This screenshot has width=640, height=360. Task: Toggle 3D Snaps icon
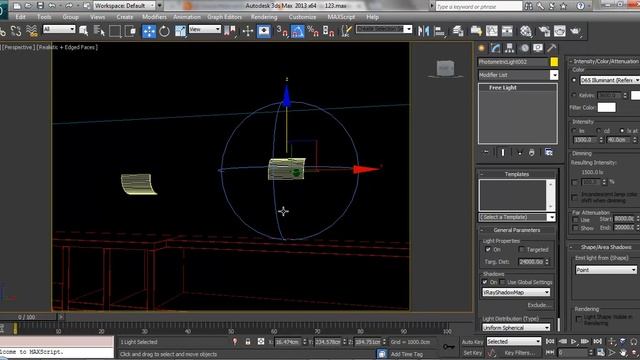click(x=282, y=31)
